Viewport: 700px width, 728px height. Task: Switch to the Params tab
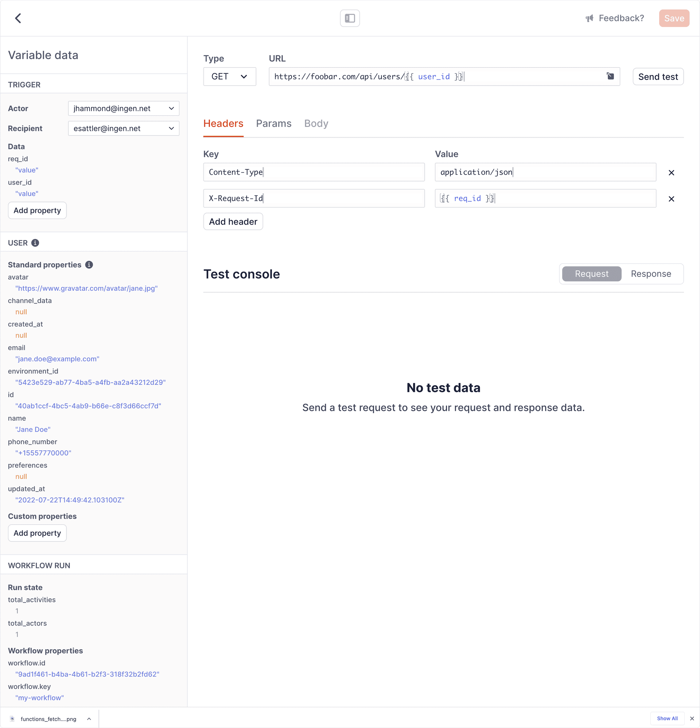click(274, 123)
